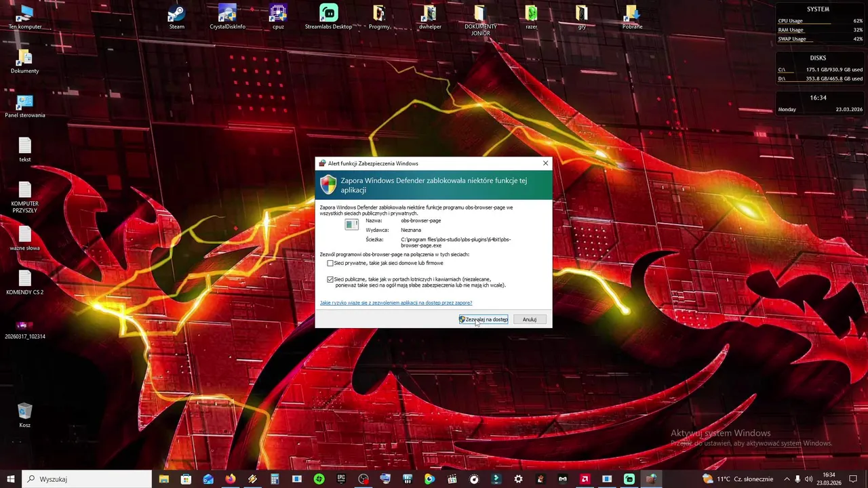Viewport: 868px width, 488px height.
Task: Click the path text C:\program files\obs-studio
Action: (x=456, y=242)
